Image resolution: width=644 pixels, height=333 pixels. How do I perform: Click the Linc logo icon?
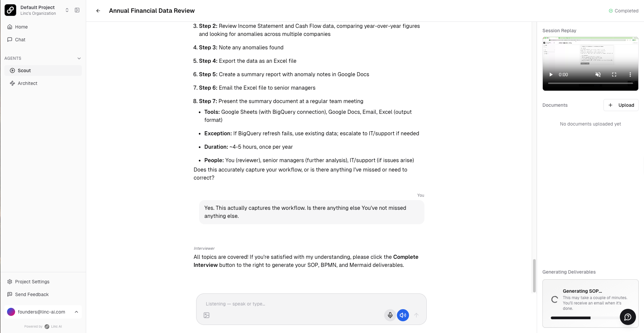pos(10,10)
